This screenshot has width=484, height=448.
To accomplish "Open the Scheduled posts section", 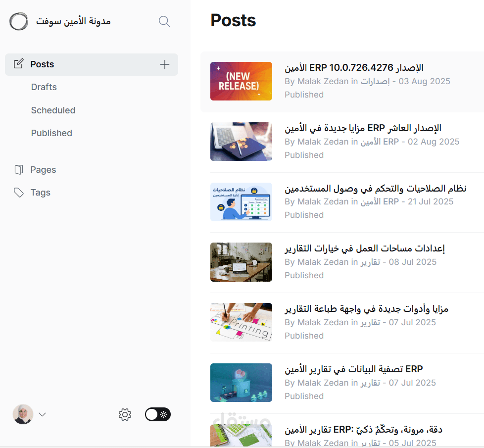I will [x=53, y=110].
